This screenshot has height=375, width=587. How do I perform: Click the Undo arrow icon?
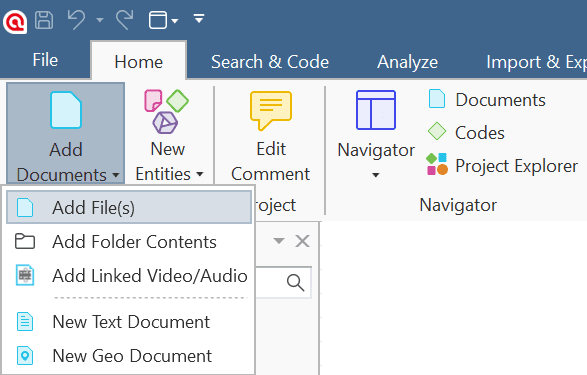(x=76, y=19)
